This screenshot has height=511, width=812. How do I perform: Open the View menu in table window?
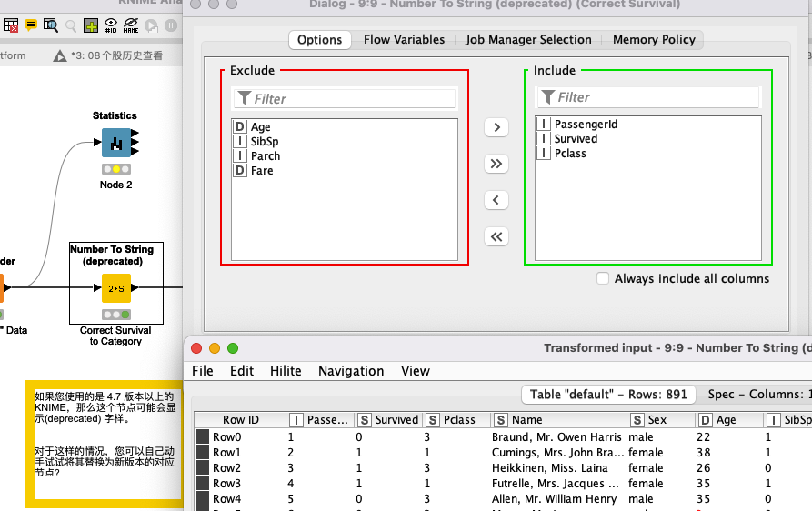pos(416,371)
